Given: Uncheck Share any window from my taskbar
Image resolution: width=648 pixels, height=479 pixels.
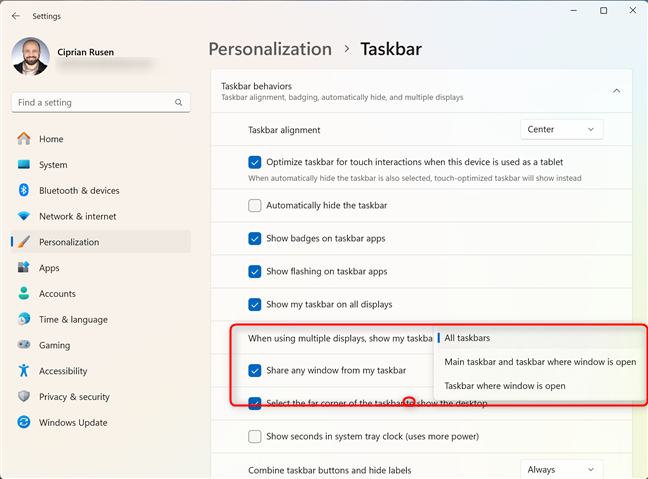Looking at the screenshot, I should [x=255, y=370].
